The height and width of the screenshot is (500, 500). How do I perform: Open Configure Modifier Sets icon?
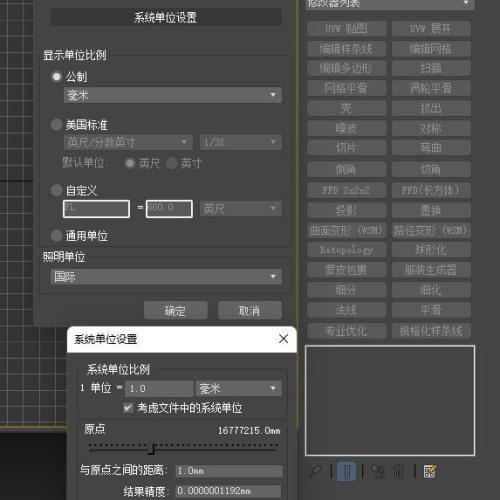(430, 471)
